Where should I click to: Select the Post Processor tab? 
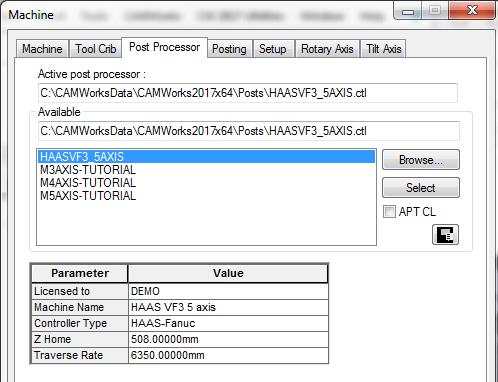point(165,47)
